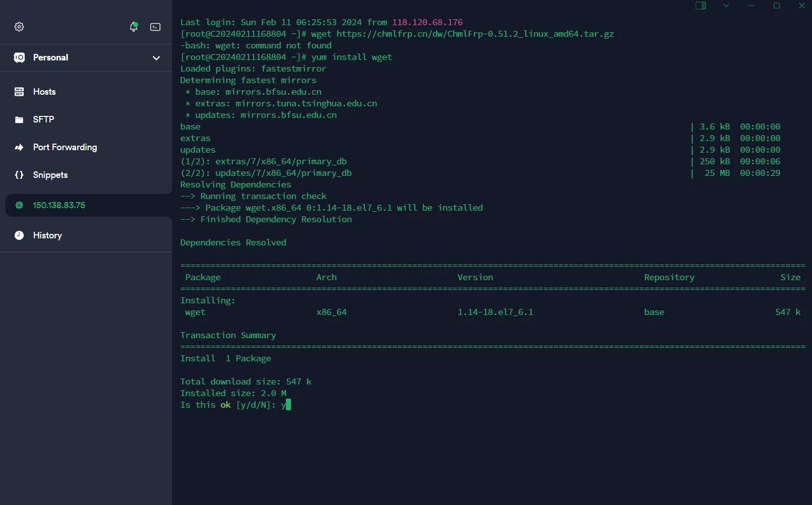This screenshot has width=812, height=505.
Task: Select the Hosts section icon
Action: tap(19, 92)
